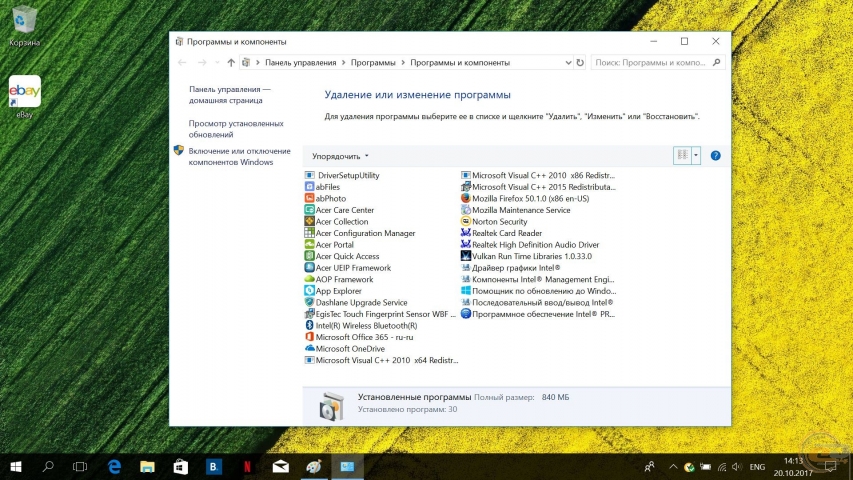Image resolution: width=853 pixels, height=480 pixels.
Task: Launch Microsoft Edge from taskbar
Action: tap(114, 466)
